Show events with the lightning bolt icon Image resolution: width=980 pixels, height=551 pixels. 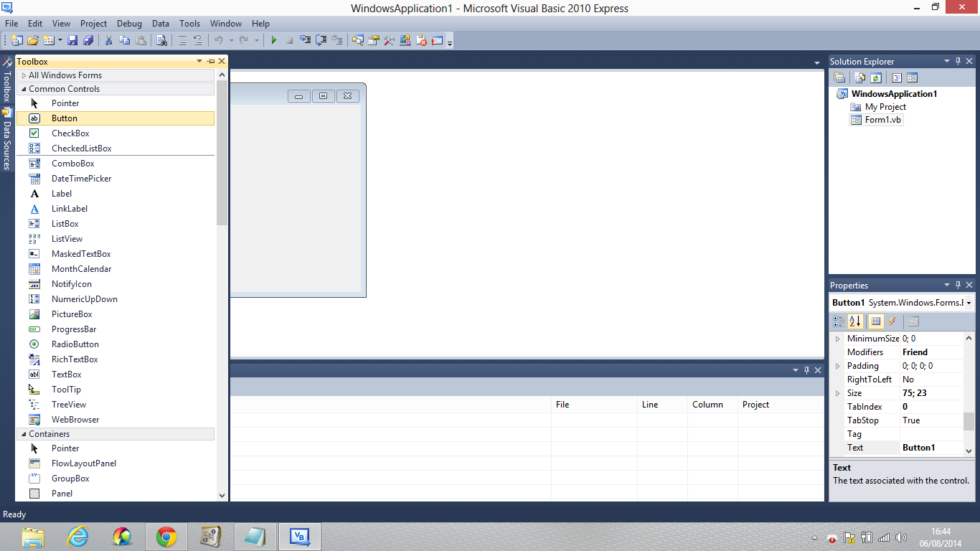pyautogui.click(x=892, y=321)
